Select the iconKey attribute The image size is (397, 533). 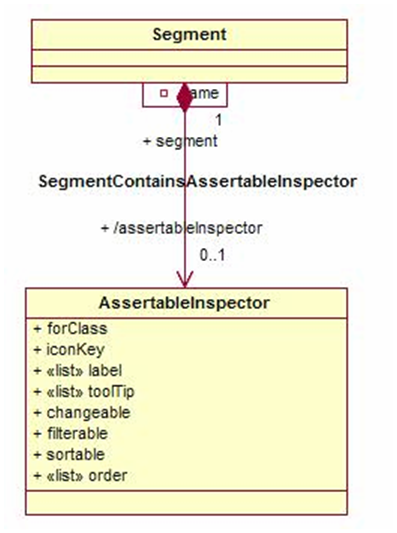69,350
